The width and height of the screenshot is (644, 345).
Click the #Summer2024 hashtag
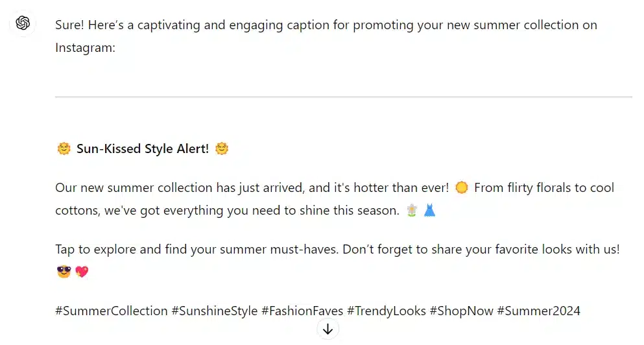[x=538, y=311]
